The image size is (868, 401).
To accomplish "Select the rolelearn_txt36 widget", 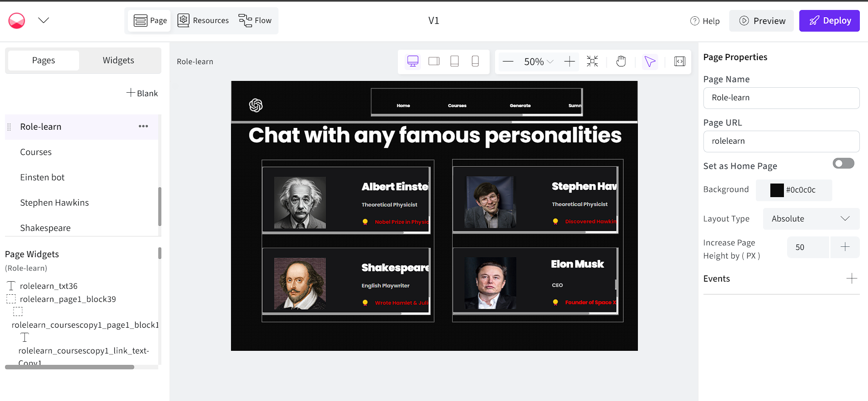I will point(48,286).
